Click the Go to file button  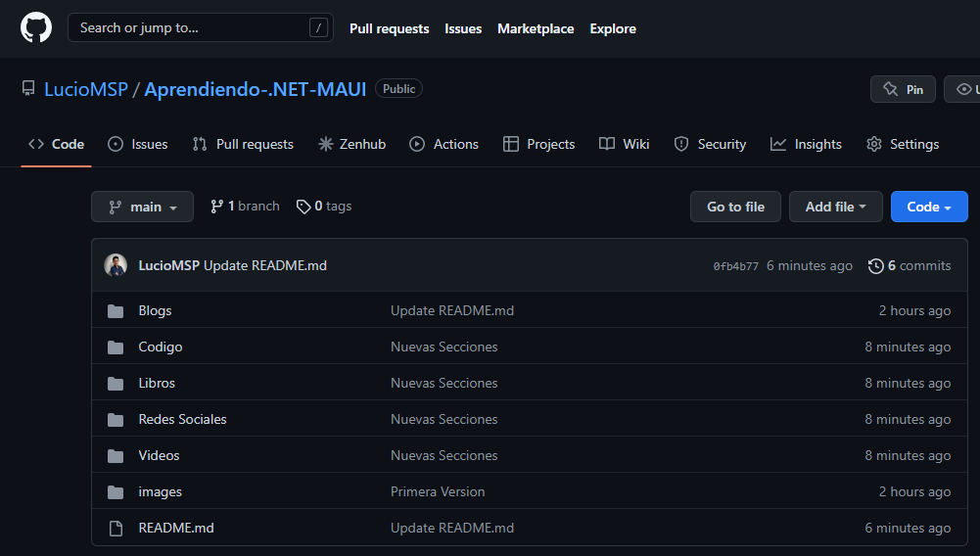point(735,207)
